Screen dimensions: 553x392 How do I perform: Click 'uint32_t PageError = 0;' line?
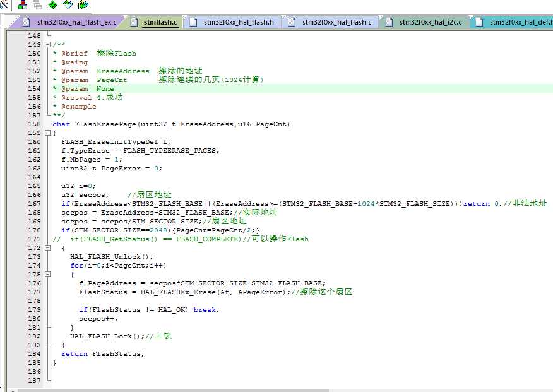(112, 169)
